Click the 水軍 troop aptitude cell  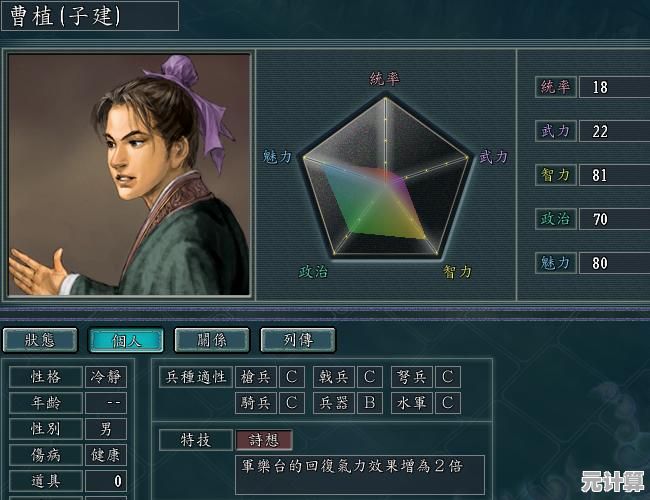[x=412, y=403]
